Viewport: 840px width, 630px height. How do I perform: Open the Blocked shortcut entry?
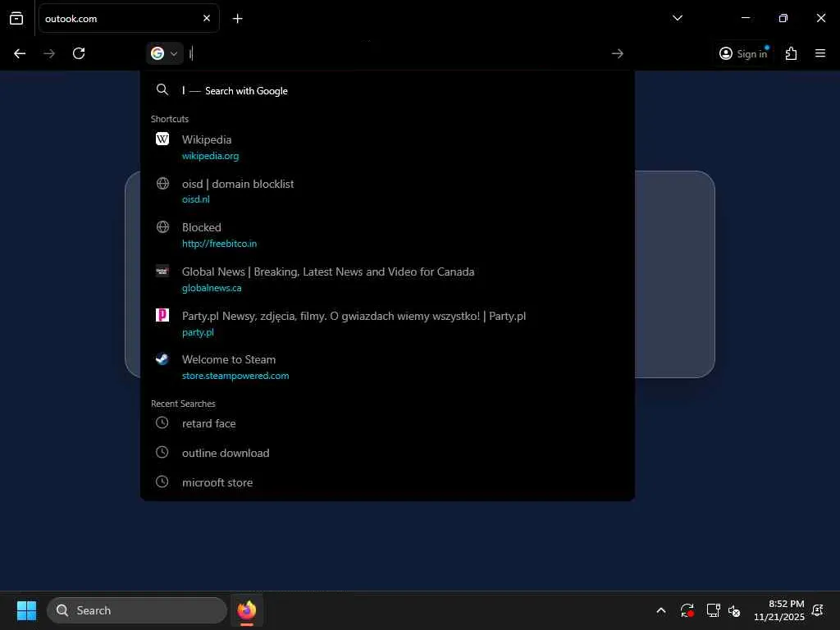[387, 235]
